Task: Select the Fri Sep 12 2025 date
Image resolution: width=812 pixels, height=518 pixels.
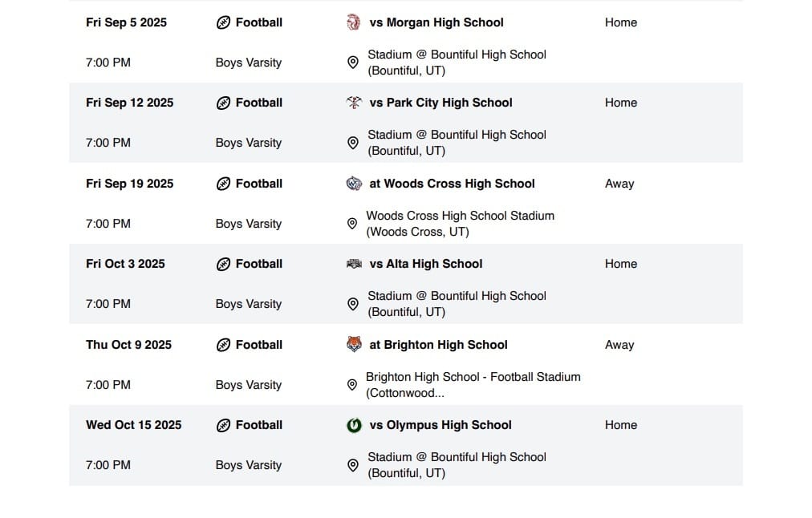Action: coord(129,103)
